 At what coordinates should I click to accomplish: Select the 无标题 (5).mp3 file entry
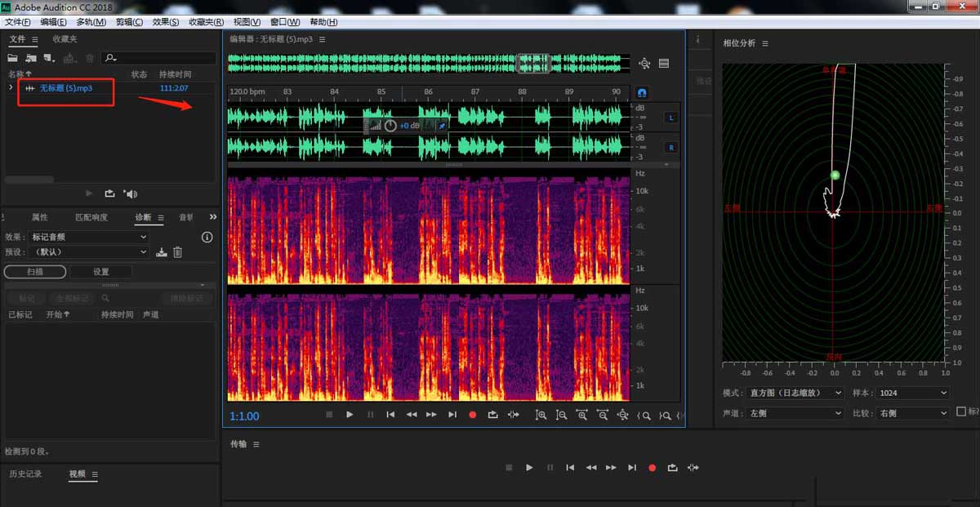click(65, 88)
